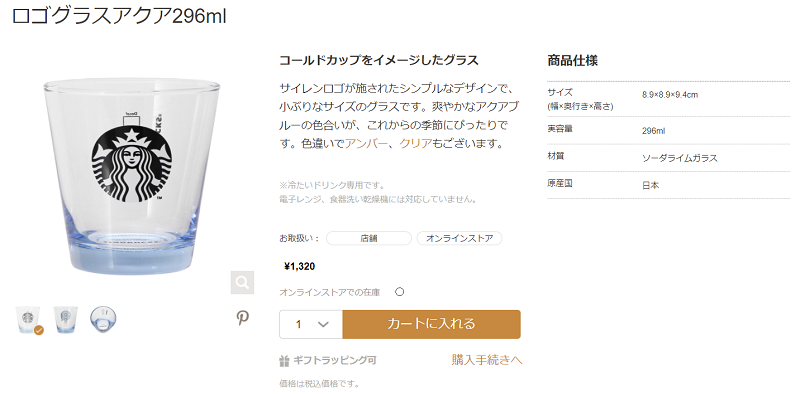The image size is (800, 394).
Task: Click the orange checkmark badge on thumbnail
Action: (x=39, y=330)
